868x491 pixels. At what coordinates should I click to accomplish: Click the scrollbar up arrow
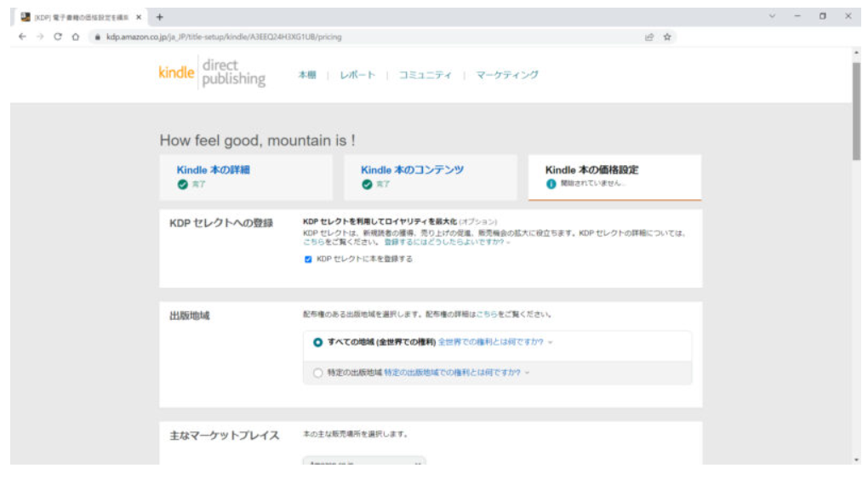(x=856, y=53)
